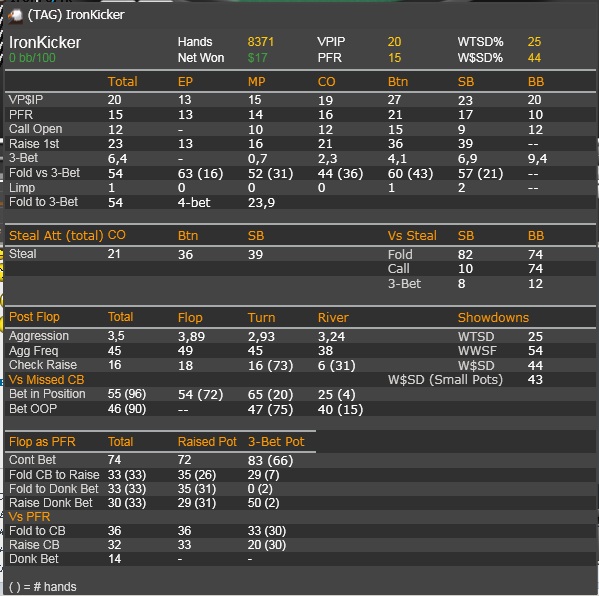Click the Limp row label
Image resolution: width=599 pixels, height=596 pixels.
pyautogui.click(x=22, y=188)
